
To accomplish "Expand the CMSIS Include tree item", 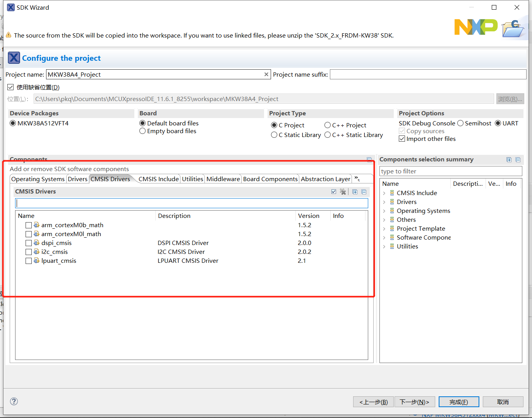I will (x=384, y=193).
